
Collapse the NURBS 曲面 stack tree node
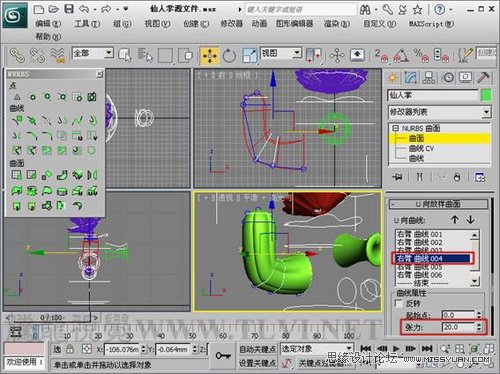[395, 128]
